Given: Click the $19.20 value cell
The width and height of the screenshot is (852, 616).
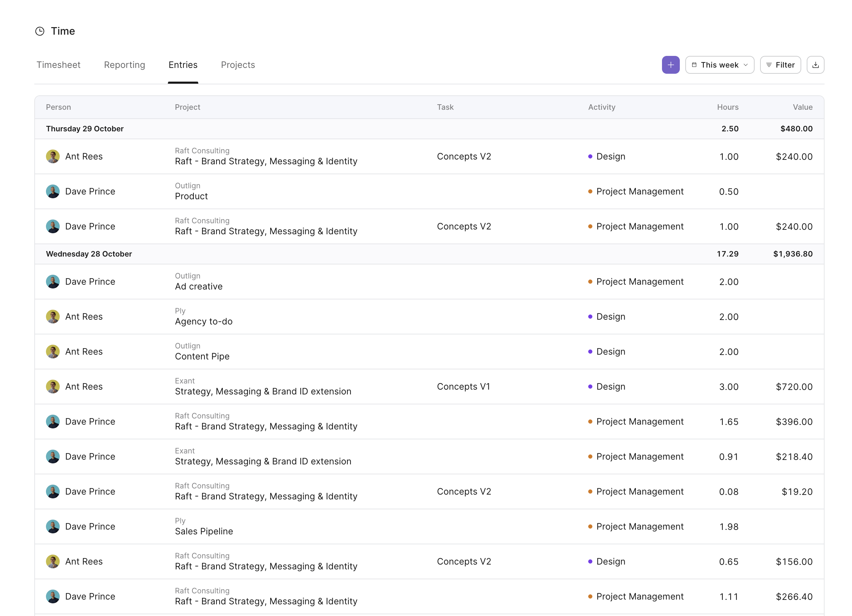Looking at the screenshot, I should (x=797, y=492).
